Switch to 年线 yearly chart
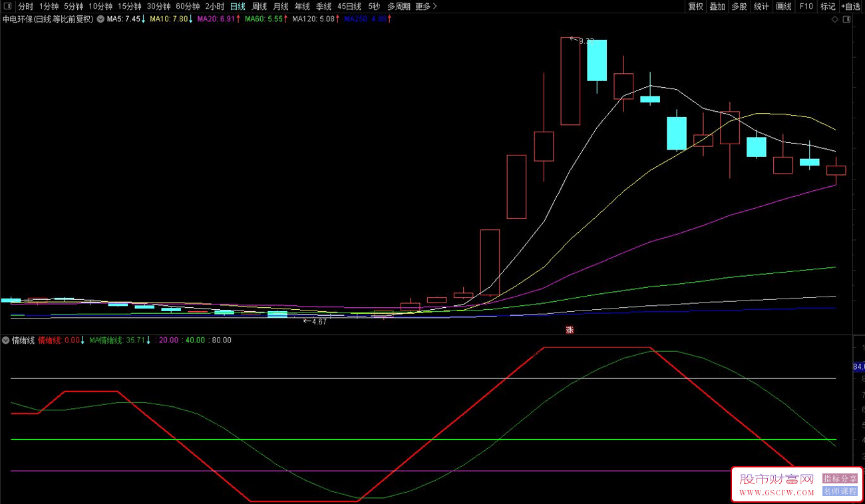The image size is (865, 504). (x=302, y=6)
